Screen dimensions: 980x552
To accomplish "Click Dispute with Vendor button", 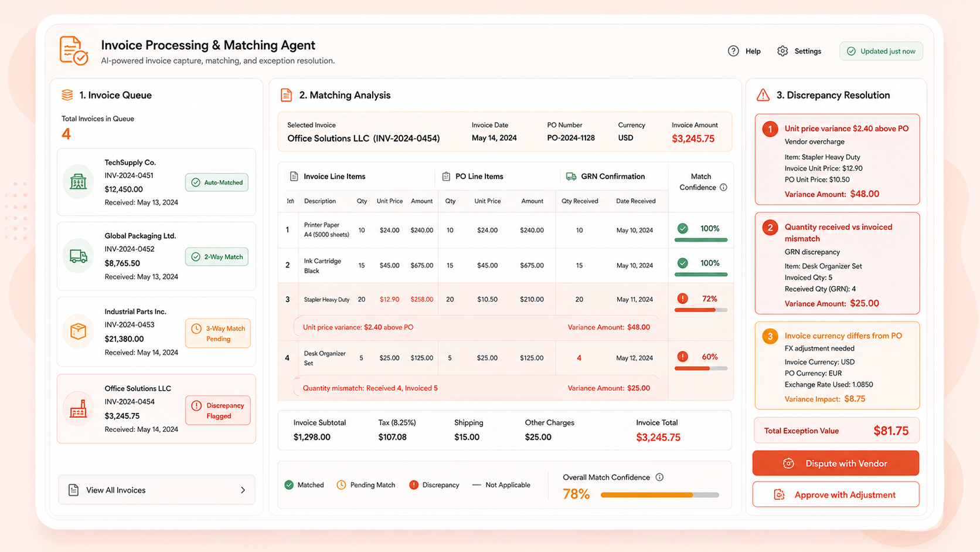I will click(836, 463).
